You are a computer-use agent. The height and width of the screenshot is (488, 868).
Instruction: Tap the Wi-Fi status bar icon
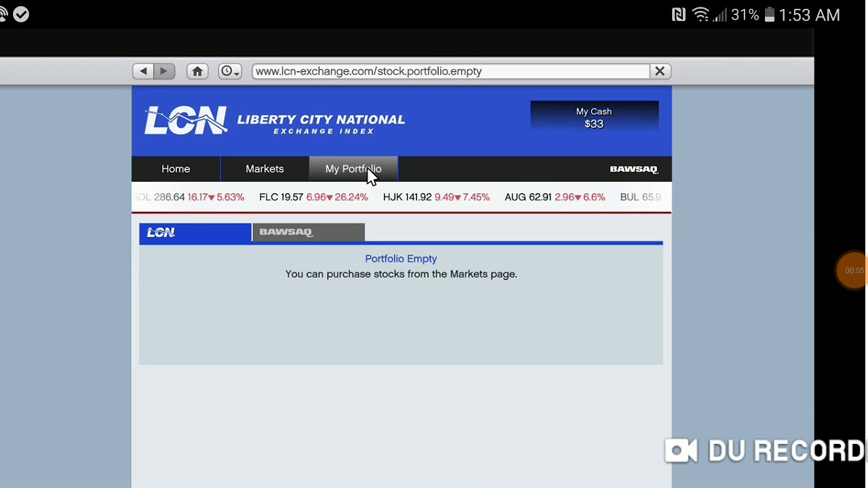coord(701,15)
